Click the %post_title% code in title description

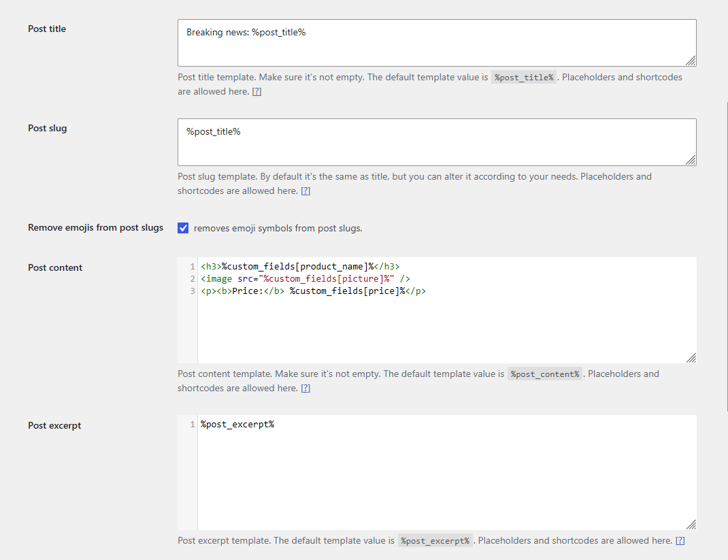click(x=524, y=78)
